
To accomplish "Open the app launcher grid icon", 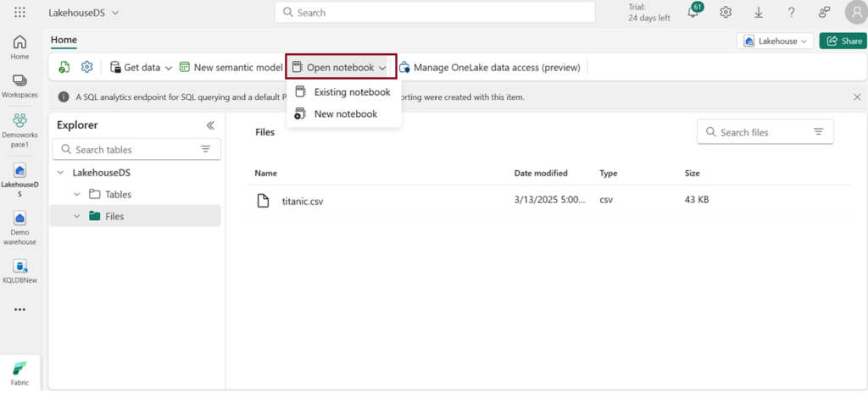I will click(19, 13).
